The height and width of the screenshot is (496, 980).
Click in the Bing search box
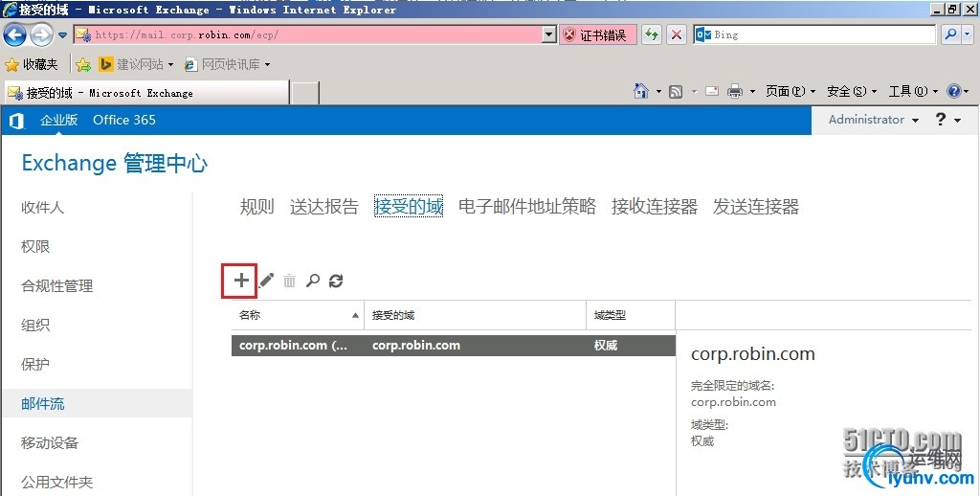(813, 35)
